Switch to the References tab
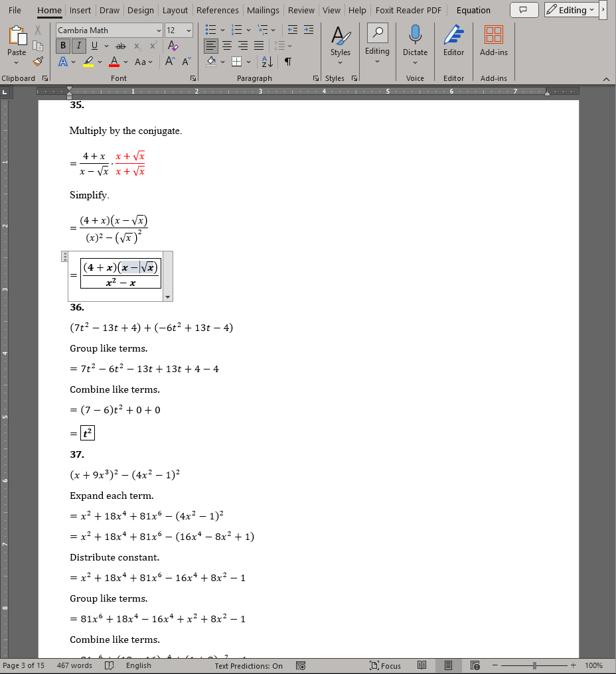616x674 pixels. pos(217,11)
